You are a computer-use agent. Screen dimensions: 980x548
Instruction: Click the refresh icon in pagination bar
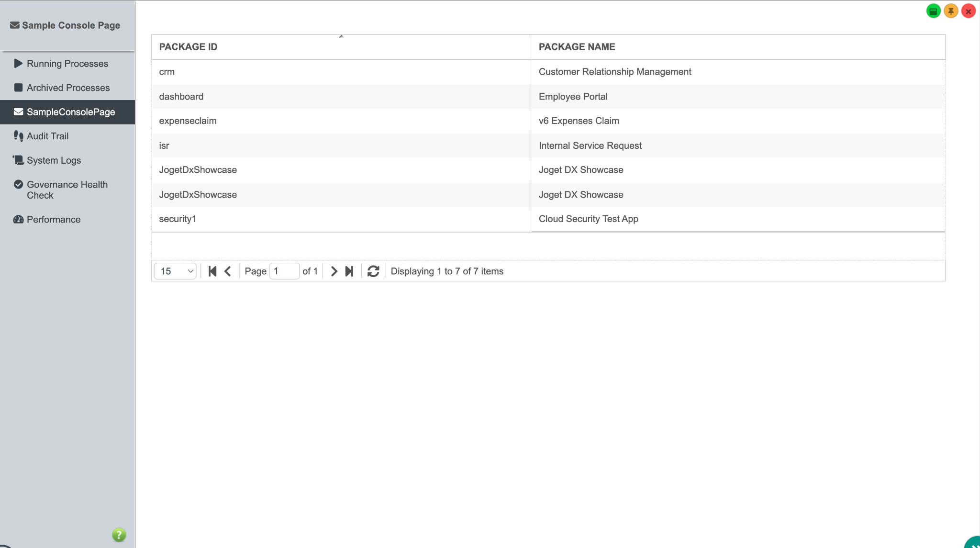tap(373, 271)
